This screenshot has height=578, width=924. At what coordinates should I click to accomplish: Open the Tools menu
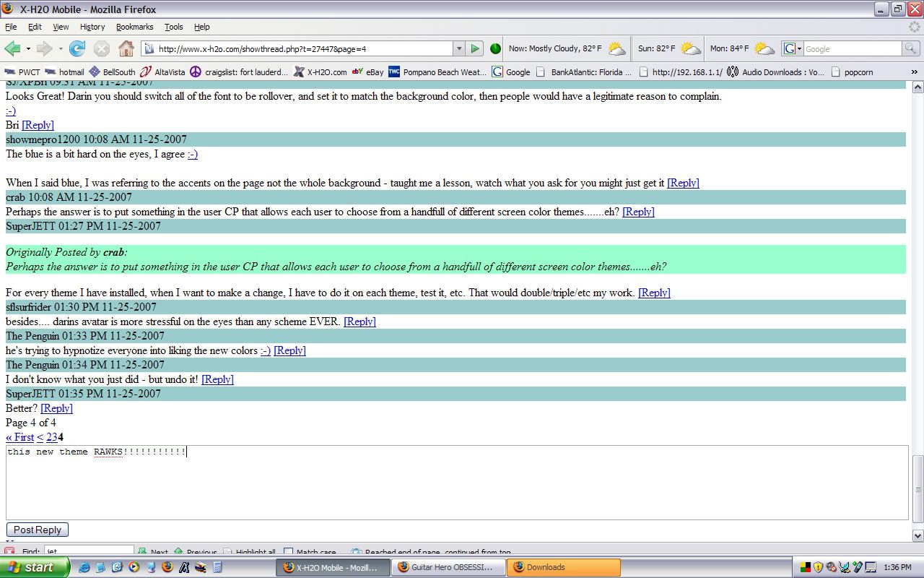pos(174,27)
